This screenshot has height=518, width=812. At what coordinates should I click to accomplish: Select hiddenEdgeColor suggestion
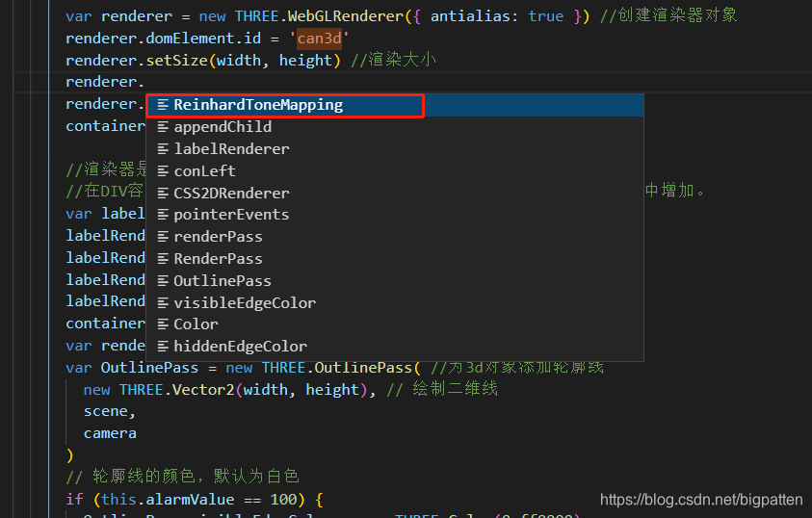coord(395,347)
